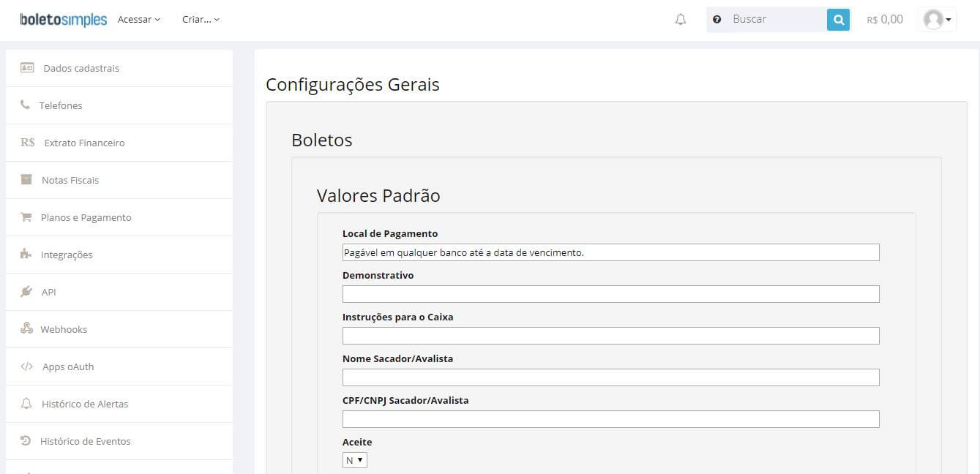Viewport: 980px width, 474px height.
Task: Click the API plug icon
Action: point(26,292)
